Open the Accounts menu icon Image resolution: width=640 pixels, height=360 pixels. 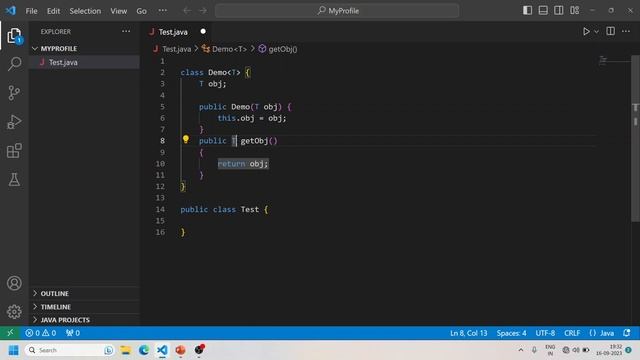[x=14, y=283]
